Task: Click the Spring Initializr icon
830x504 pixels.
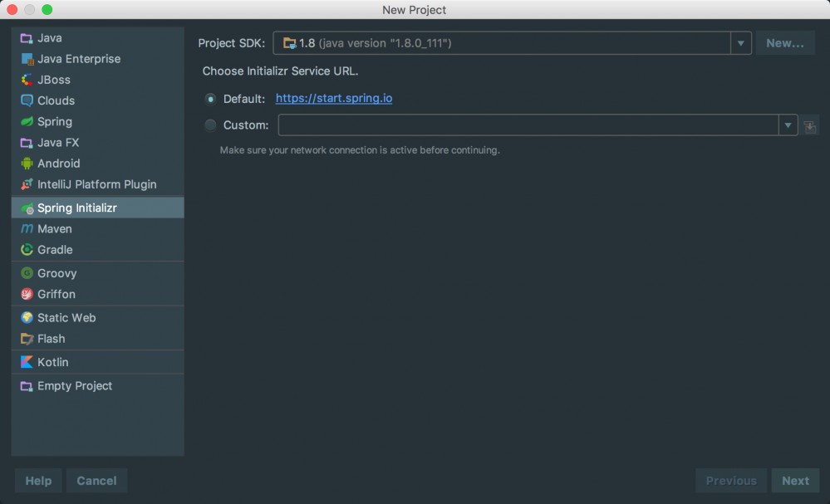Action: [x=27, y=208]
